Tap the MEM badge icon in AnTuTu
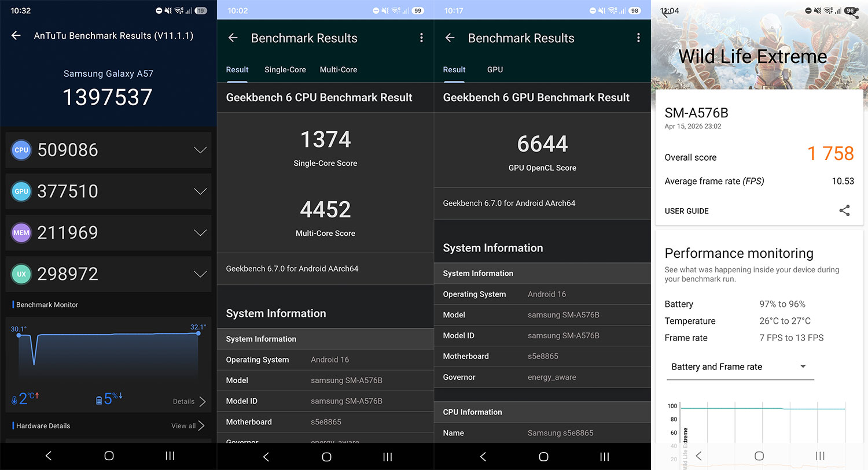Image resolution: width=868 pixels, height=470 pixels. click(x=21, y=233)
